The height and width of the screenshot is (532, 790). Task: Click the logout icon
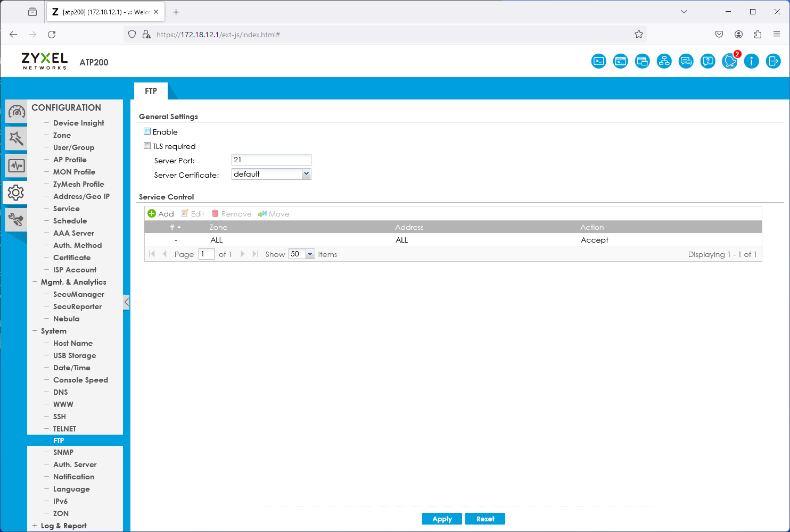773,61
